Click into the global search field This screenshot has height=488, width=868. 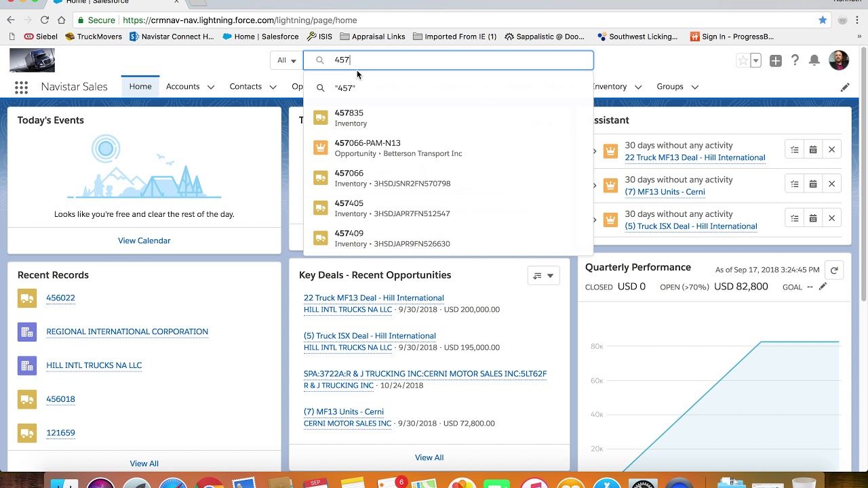[x=448, y=60]
